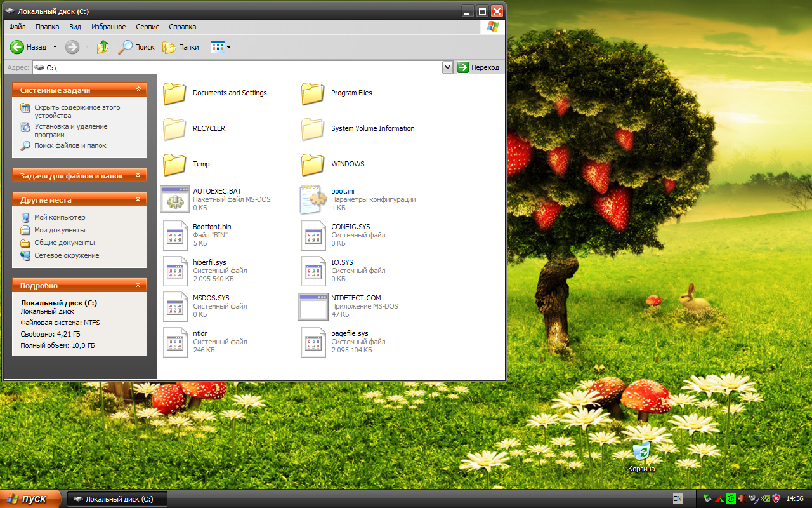Expand the Задачи для файлов и папок panel
The width and height of the screenshot is (812, 508).
pos(138,176)
